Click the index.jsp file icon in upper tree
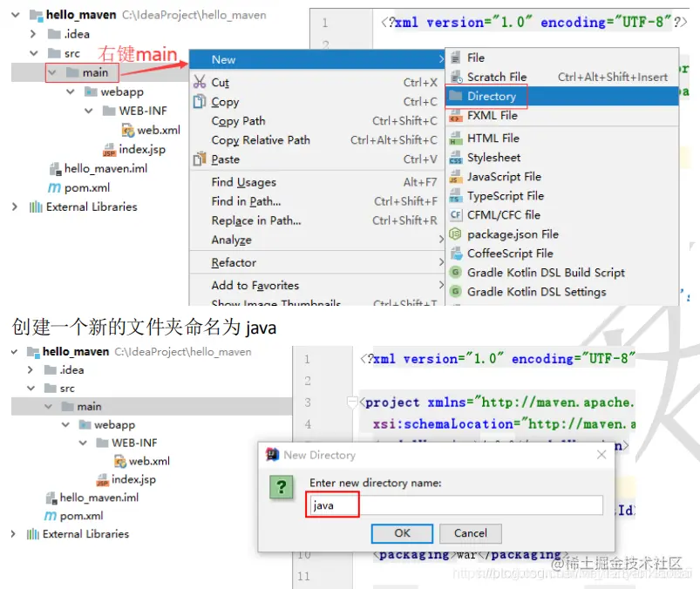Image resolution: width=700 pixels, height=589 pixels. click(109, 150)
